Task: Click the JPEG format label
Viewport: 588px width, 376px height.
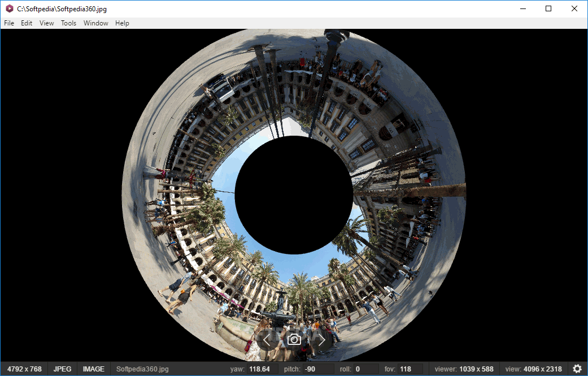Action: click(62, 369)
